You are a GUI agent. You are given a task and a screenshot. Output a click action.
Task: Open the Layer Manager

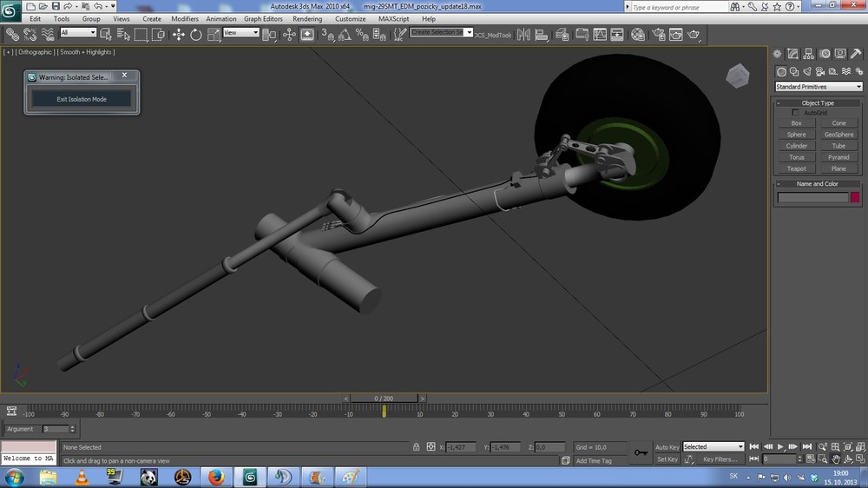point(562,35)
